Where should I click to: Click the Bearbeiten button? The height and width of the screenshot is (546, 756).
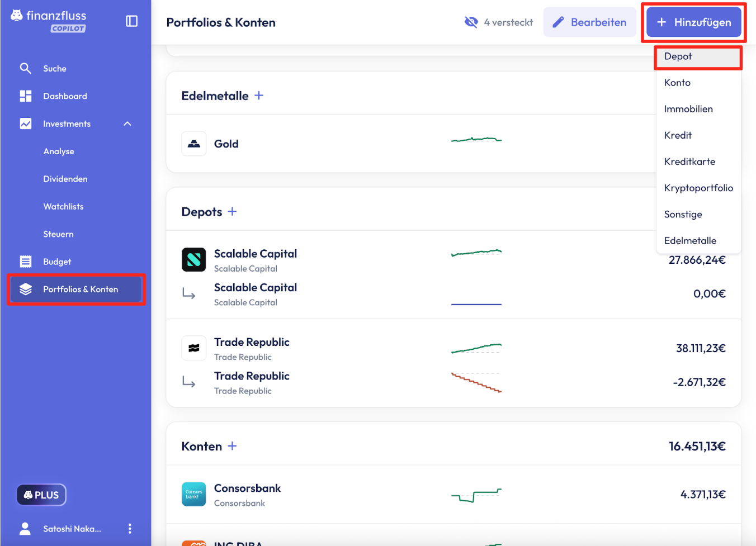[x=590, y=22]
